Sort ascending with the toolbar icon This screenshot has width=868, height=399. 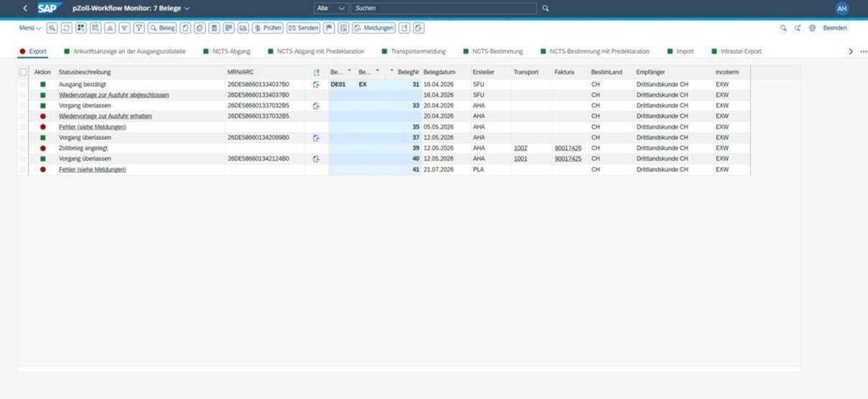[x=110, y=28]
